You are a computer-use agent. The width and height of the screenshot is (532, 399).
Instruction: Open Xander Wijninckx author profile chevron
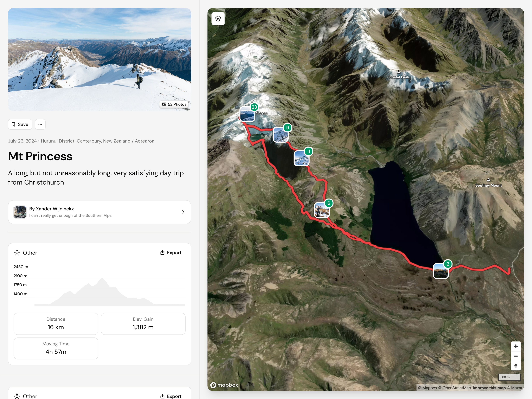tap(183, 212)
